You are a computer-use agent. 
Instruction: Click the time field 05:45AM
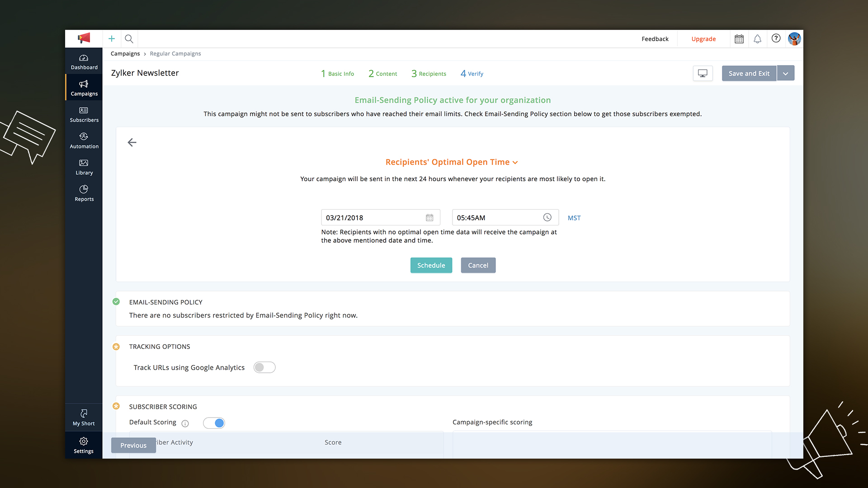pos(505,217)
